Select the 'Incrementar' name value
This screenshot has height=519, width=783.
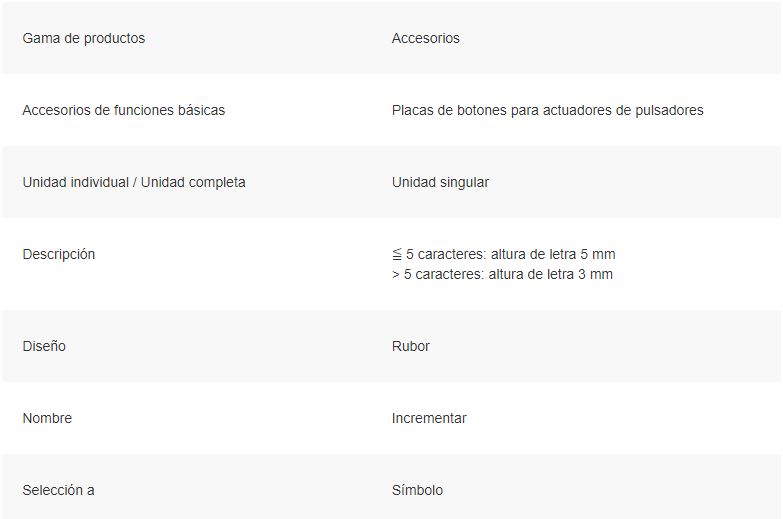(429, 418)
